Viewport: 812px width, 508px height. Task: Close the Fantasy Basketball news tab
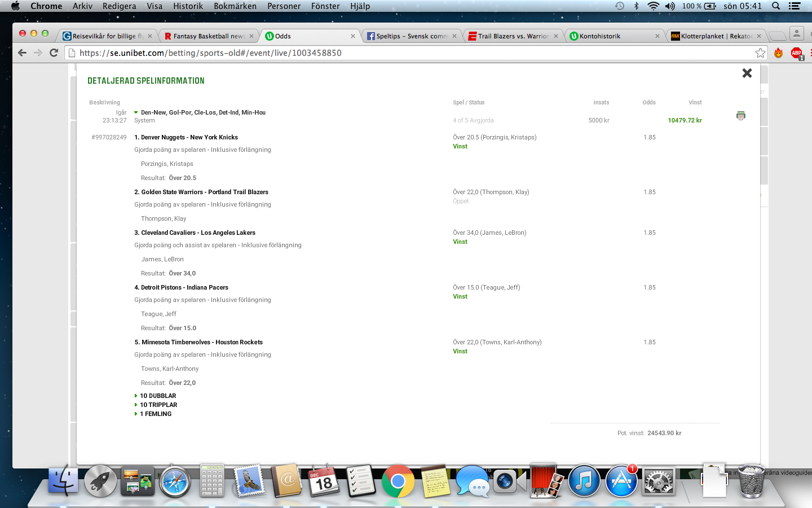tap(251, 36)
